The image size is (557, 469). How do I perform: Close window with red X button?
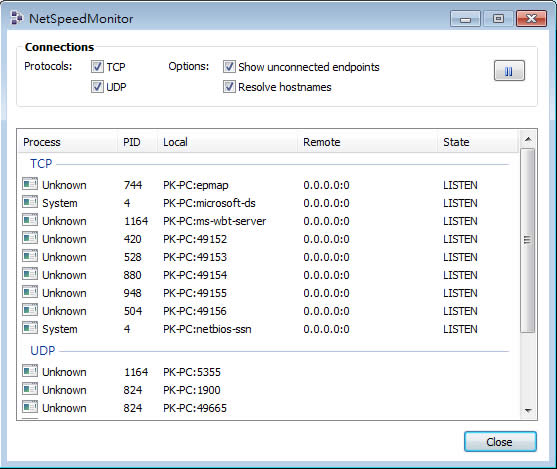pos(531,19)
